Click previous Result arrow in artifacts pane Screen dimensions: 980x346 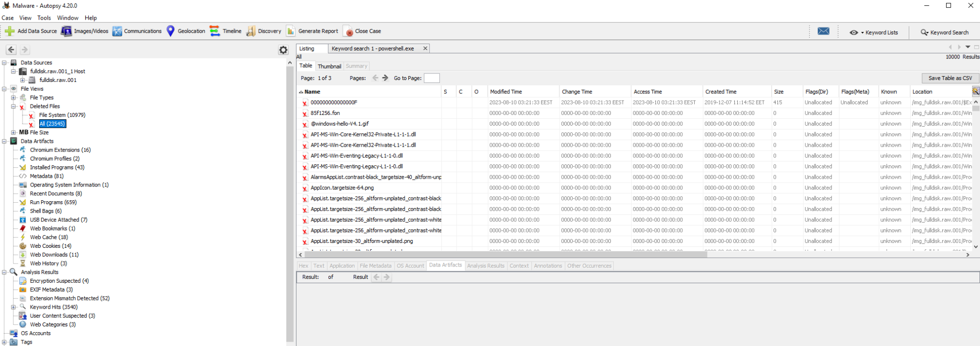pyautogui.click(x=377, y=277)
